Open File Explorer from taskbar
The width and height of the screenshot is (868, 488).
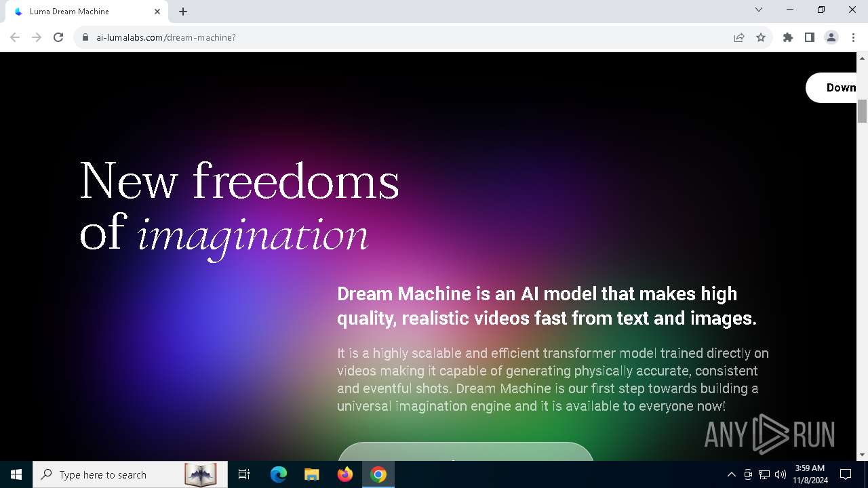pyautogui.click(x=312, y=474)
